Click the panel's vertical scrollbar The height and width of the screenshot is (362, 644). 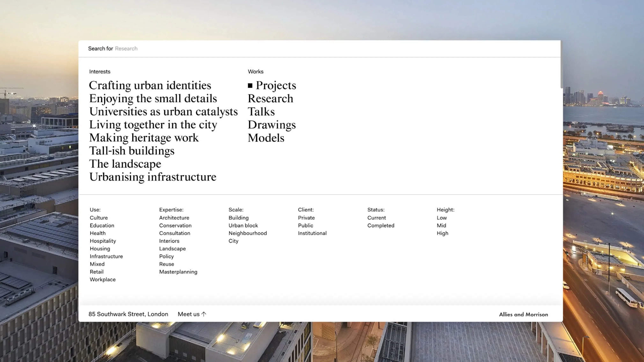point(561,65)
